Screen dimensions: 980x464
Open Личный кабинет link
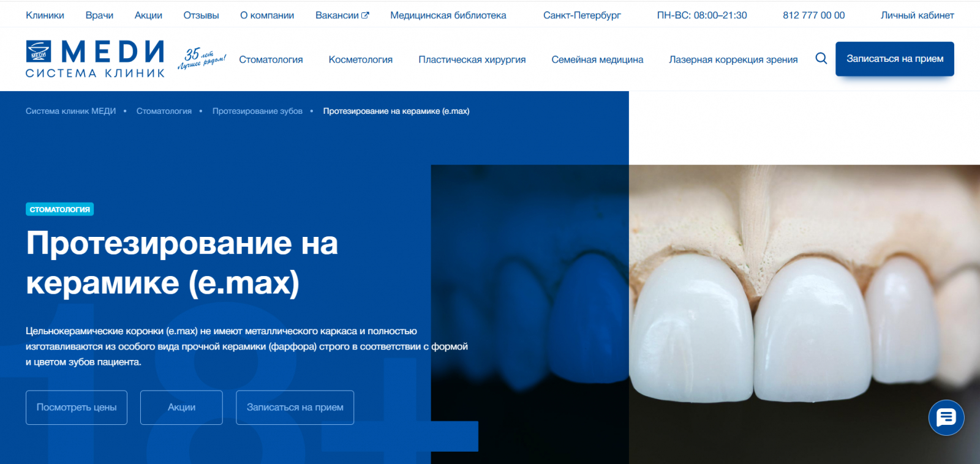click(918, 15)
